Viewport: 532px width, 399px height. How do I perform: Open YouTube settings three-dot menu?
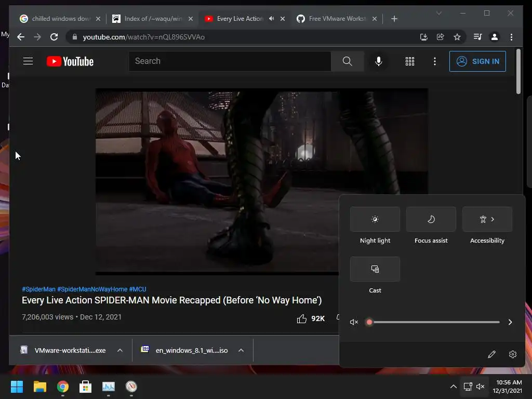pyautogui.click(x=435, y=61)
